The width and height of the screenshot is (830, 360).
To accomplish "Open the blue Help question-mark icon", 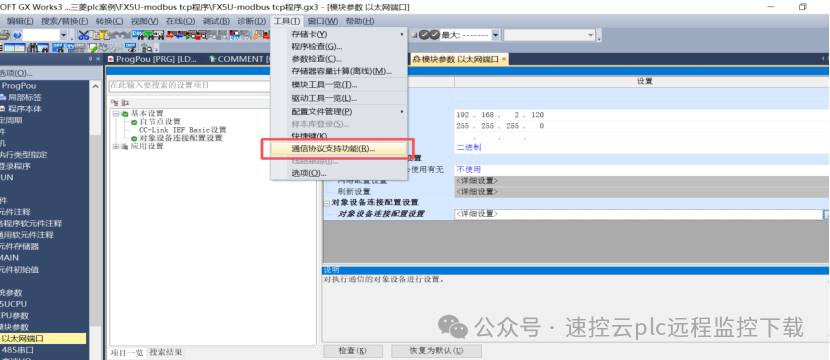I will tap(17, 35).
